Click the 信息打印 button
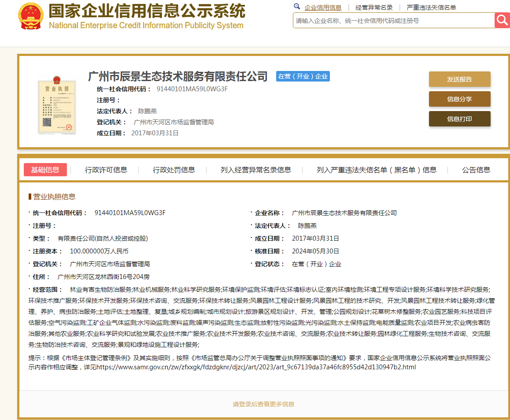 click(x=459, y=119)
